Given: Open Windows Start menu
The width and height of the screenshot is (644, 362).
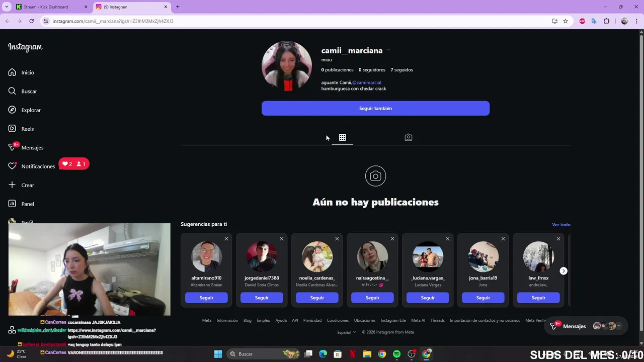Looking at the screenshot, I should (x=218, y=354).
